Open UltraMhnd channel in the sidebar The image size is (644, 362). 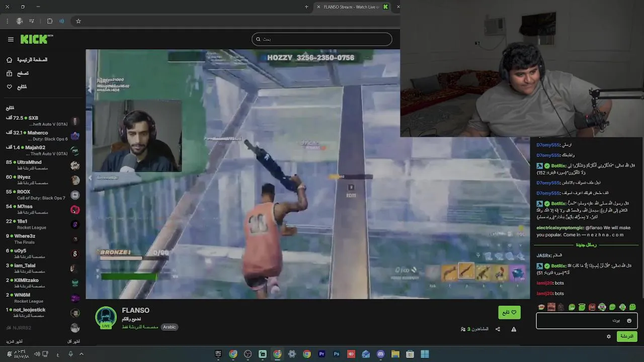coord(42,165)
